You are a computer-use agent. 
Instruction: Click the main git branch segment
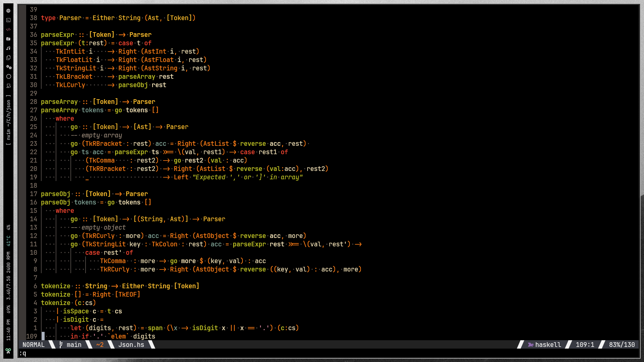71,345
